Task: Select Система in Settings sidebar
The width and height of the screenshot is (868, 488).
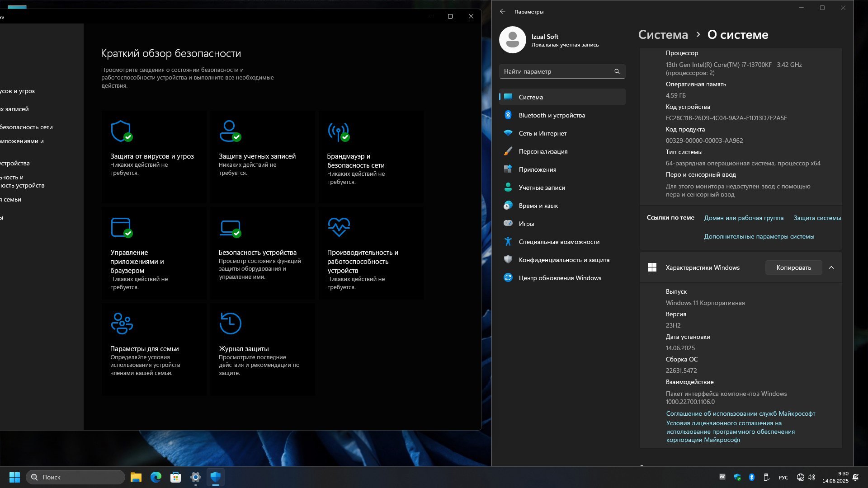Action: tap(562, 97)
